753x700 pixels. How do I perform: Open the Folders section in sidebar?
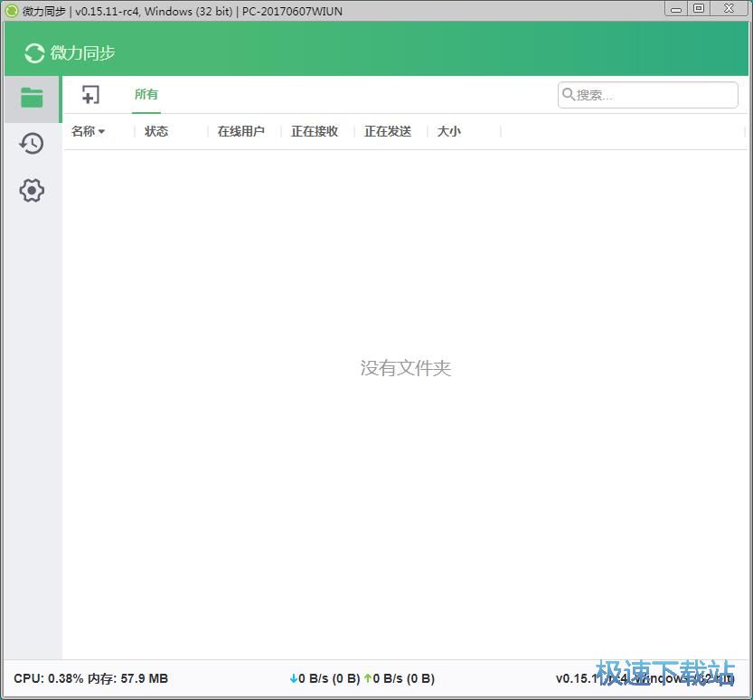[x=31, y=98]
